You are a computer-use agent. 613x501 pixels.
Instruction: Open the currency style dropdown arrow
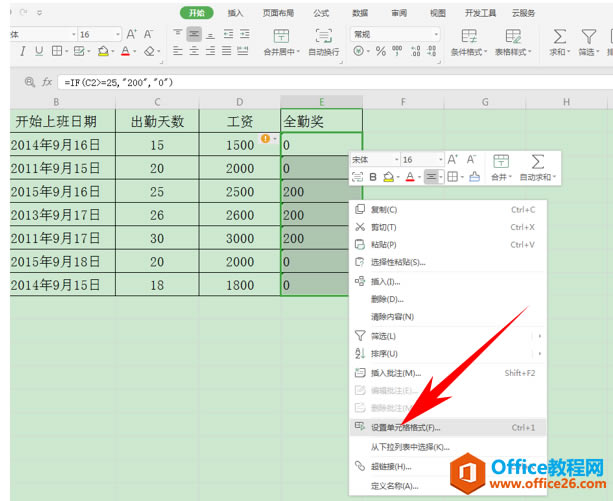point(368,51)
